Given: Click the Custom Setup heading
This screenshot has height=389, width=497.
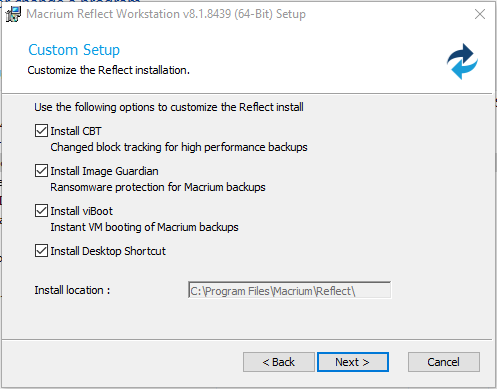Looking at the screenshot, I should (x=74, y=50).
